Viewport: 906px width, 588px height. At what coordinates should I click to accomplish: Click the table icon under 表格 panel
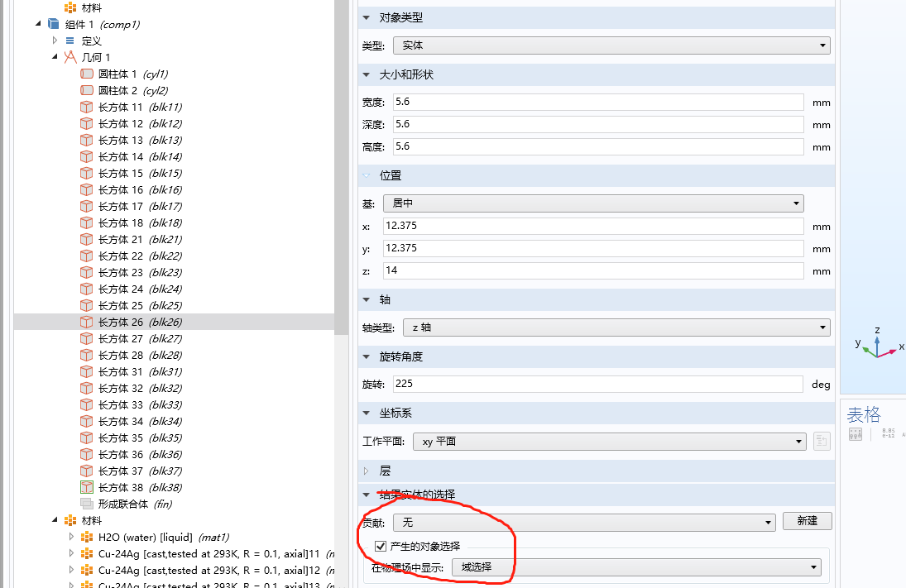click(x=856, y=434)
